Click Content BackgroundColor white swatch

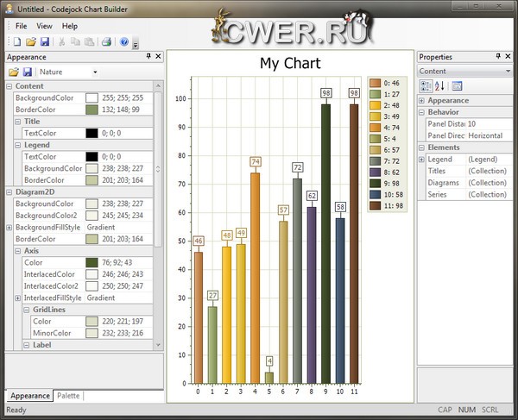click(92, 98)
